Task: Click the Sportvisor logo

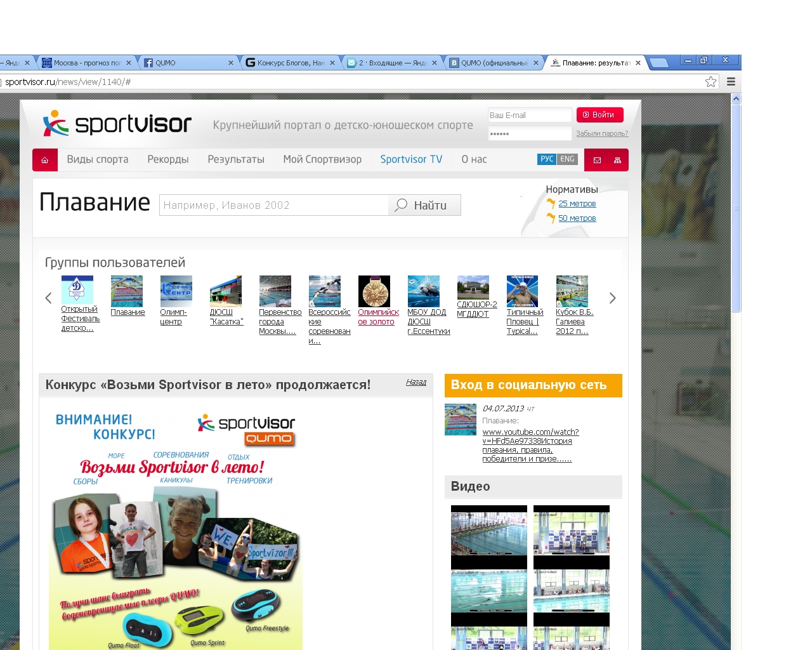Action: [117, 123]
